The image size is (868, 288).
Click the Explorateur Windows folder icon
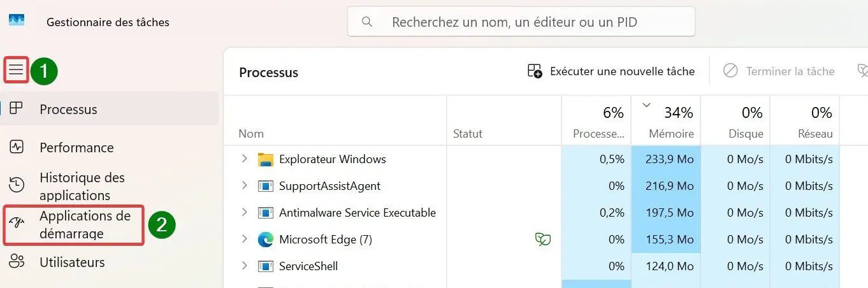tap(265, 159)
